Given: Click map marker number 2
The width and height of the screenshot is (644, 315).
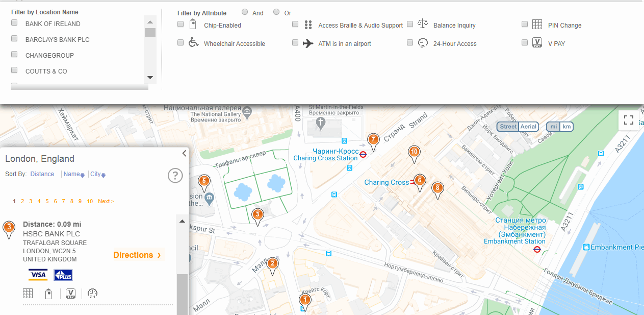Looking at the screenshot, I should coord(272,266).
